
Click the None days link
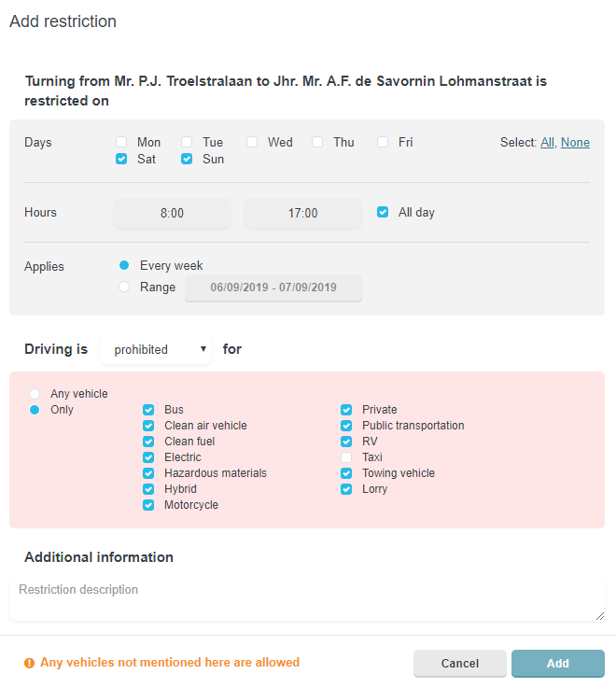click(575, 143)
